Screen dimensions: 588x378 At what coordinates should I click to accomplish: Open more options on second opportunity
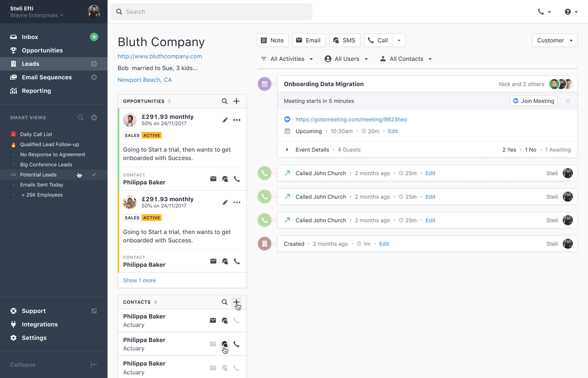(237, 202)
